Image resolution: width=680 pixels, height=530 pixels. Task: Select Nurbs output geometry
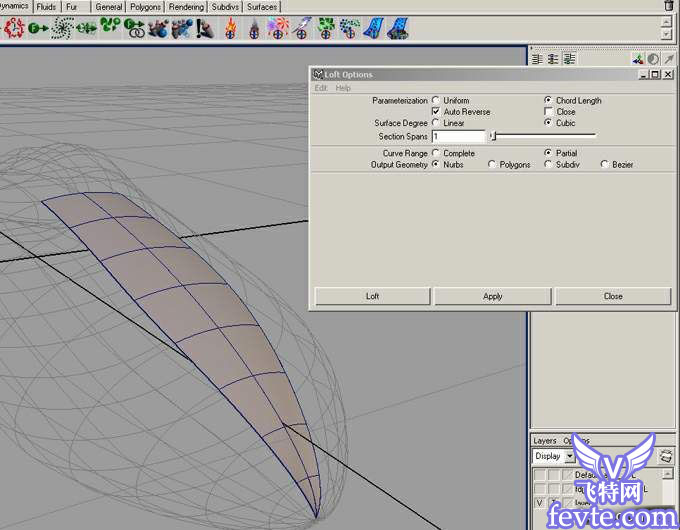pos(436,164)
